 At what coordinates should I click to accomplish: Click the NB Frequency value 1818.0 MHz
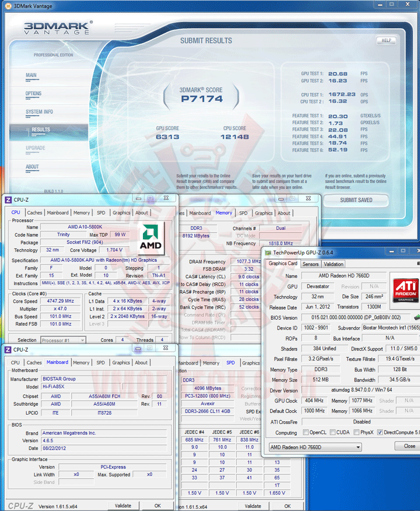tap(281, 243)
